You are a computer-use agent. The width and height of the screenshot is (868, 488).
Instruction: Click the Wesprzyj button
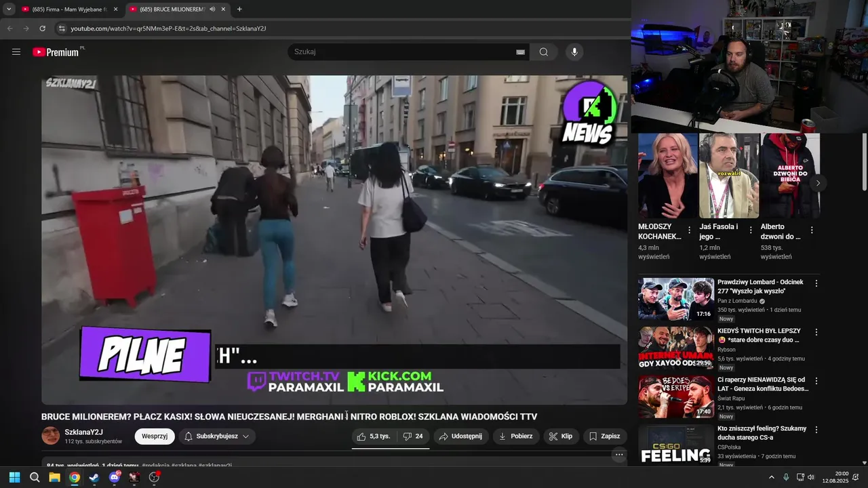click(x=155, y=436)
